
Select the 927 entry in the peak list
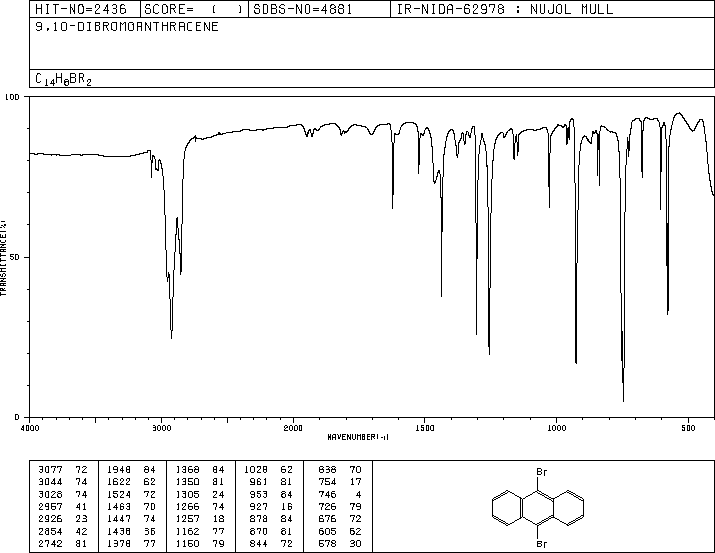point(271,506)
